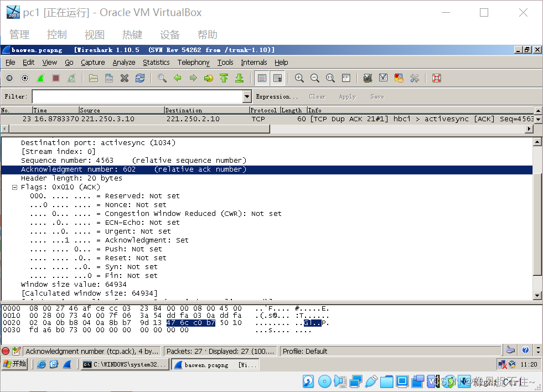Open the File menu
543x392 pixels.
(x=11, y=63)
